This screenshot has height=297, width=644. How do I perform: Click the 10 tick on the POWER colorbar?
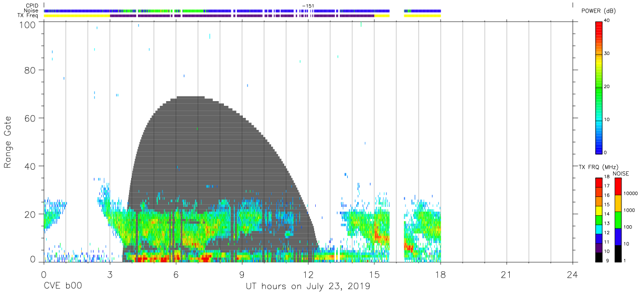pos(607,119)
